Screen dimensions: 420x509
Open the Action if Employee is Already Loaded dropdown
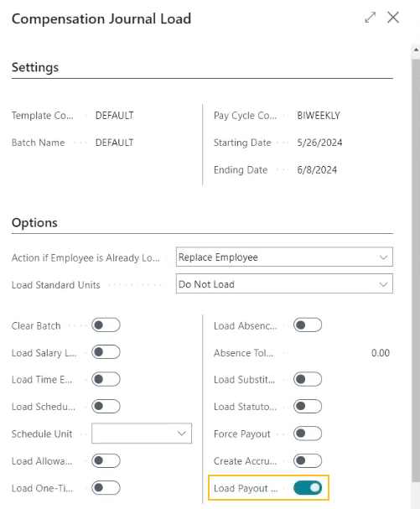pos(284,257)
